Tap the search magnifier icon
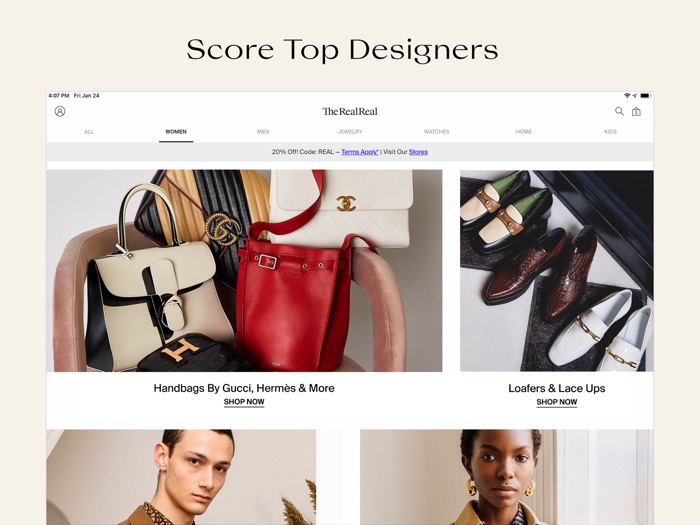This screenshot has width=700, height=525. pyautogui.click(x=619, y=111)
